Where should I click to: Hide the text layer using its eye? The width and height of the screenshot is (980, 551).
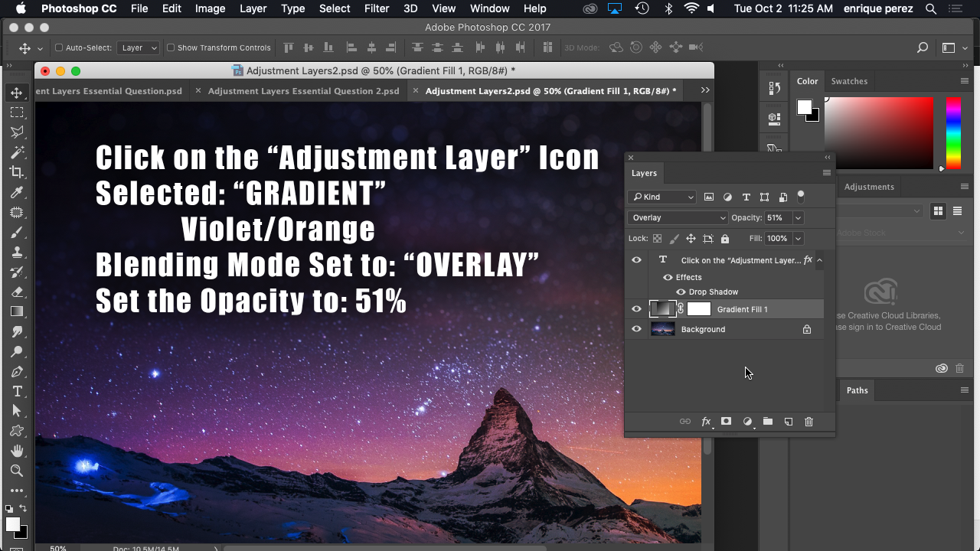click(x=636, y=260)
